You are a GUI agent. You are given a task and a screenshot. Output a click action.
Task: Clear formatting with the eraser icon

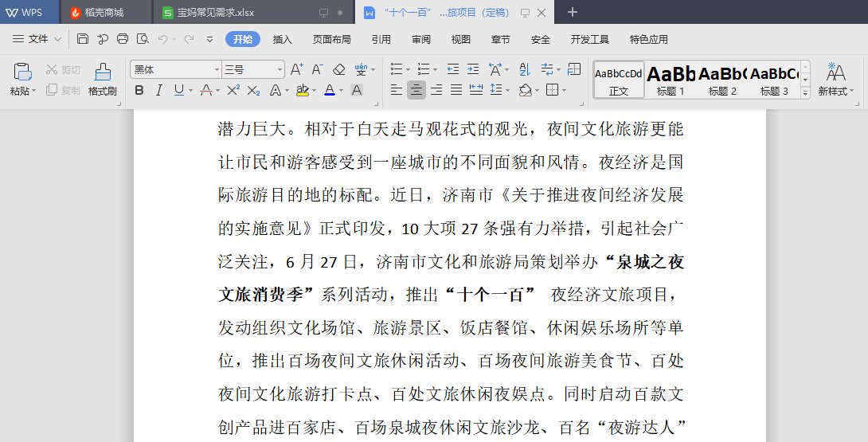pos(338,69)
